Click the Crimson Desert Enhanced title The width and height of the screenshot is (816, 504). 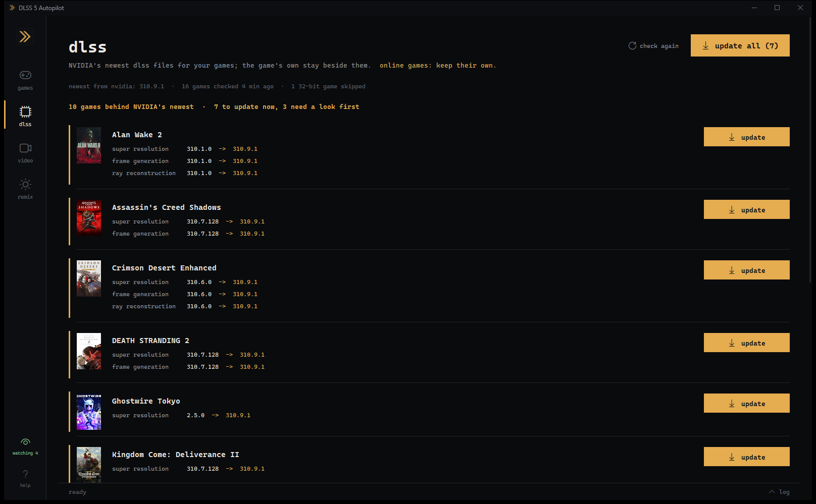coord(164,268)
